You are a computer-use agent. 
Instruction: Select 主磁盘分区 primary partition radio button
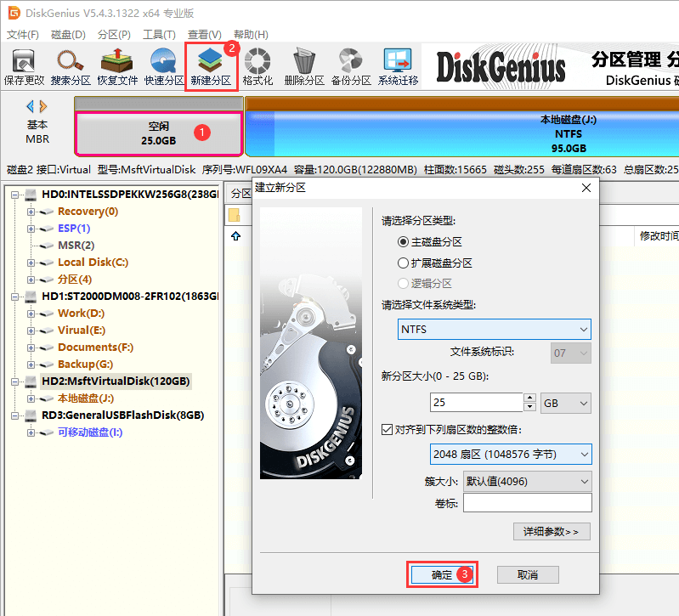[x=403, y=242]
